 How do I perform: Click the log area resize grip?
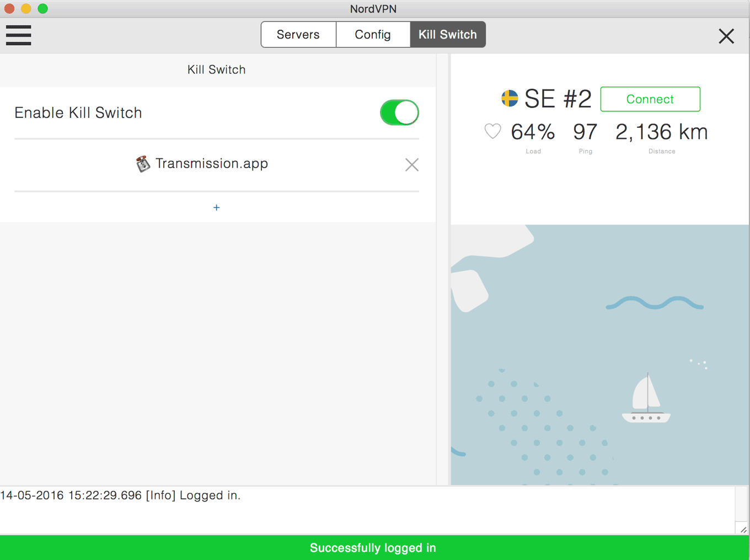point(743,529)
